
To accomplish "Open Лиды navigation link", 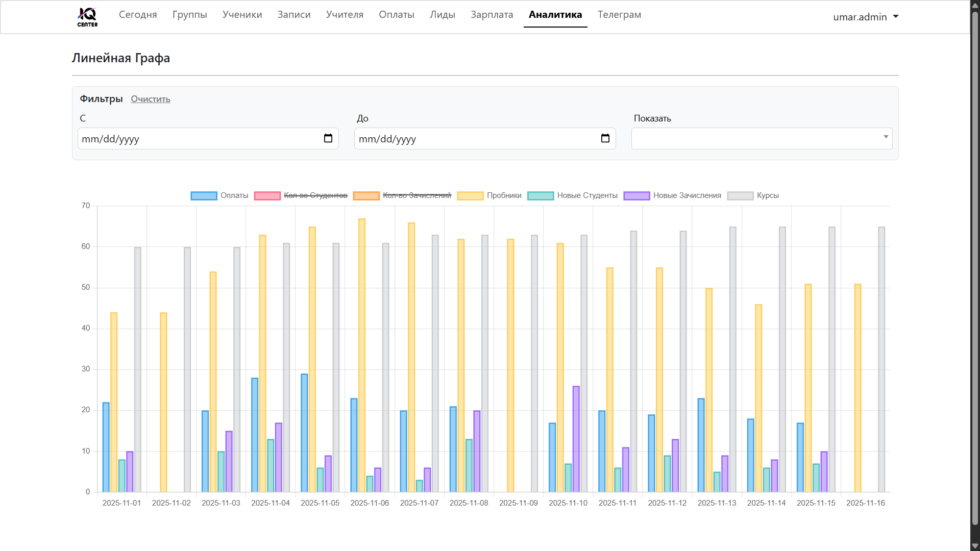I will pos(442,15).
